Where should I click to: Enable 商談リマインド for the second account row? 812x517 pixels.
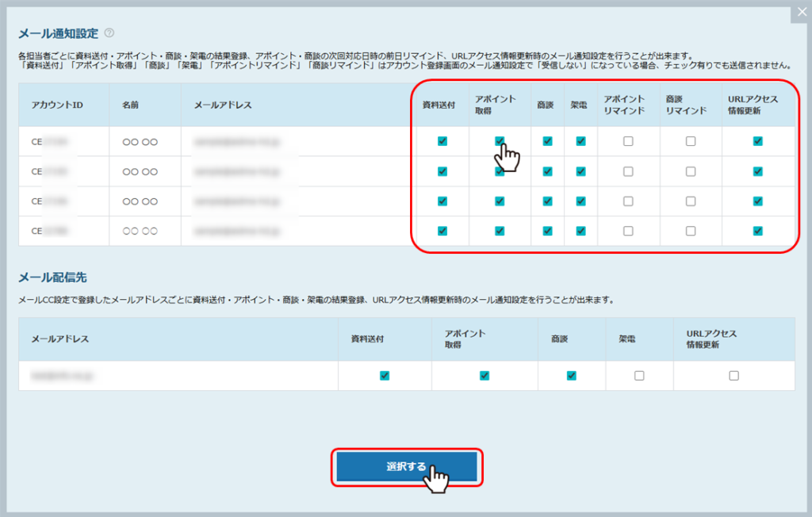coord(691,171)
